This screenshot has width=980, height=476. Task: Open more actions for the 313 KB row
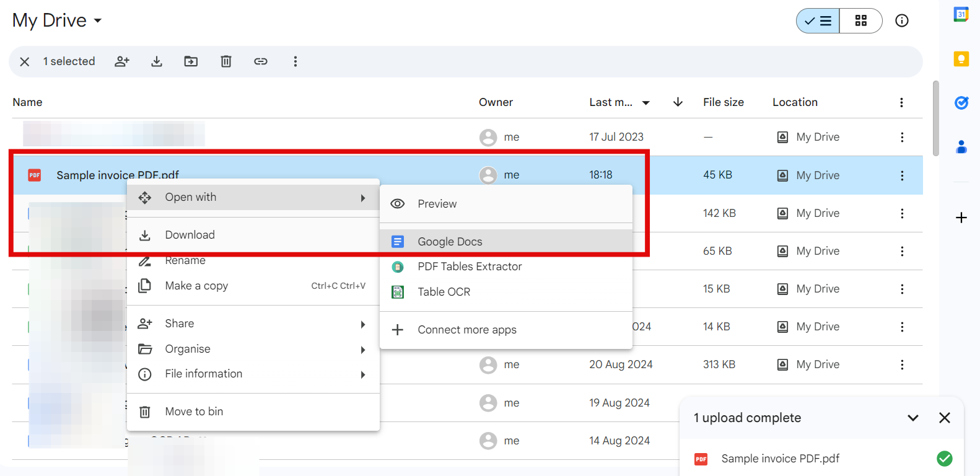[x=902, y=364]
